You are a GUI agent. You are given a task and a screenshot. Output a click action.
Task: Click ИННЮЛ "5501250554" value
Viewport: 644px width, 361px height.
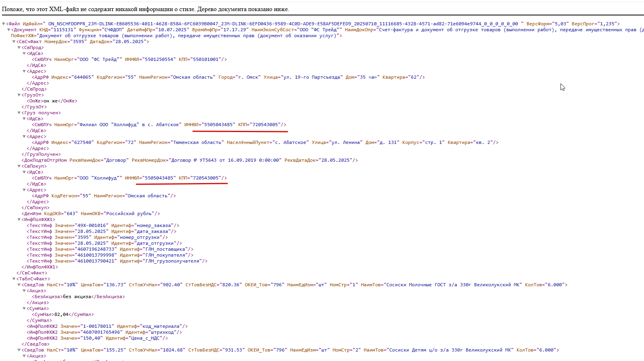click(159, 59)
